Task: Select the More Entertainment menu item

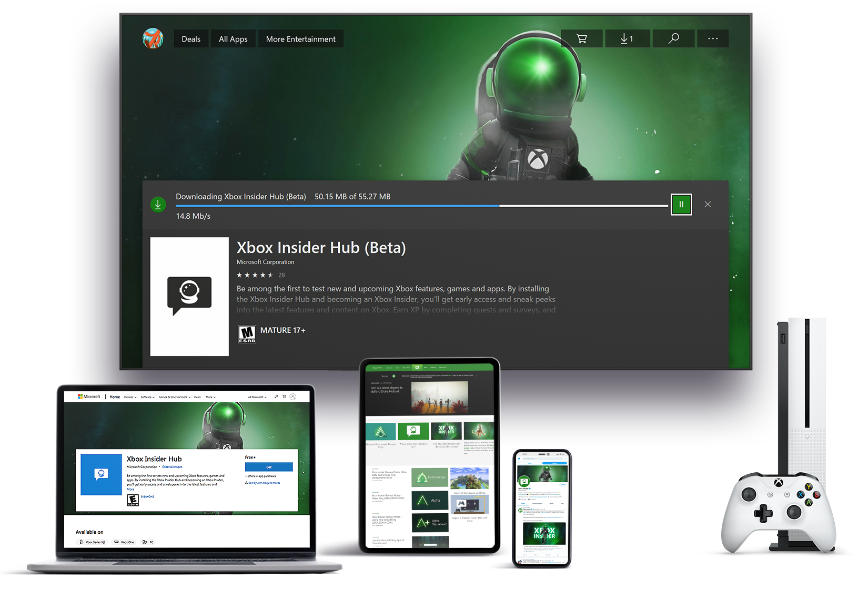Action: tap(300, 38)
